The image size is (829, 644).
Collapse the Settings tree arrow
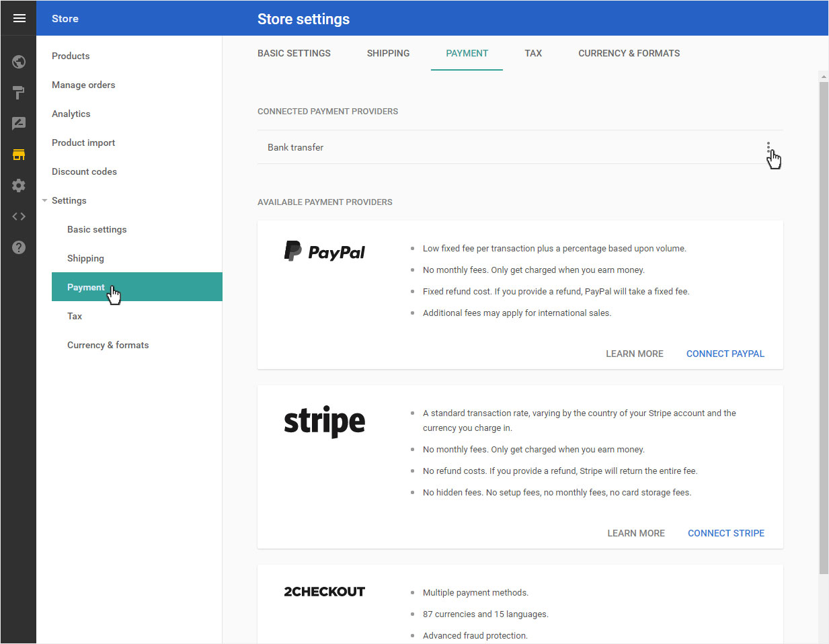click(44, 200)
